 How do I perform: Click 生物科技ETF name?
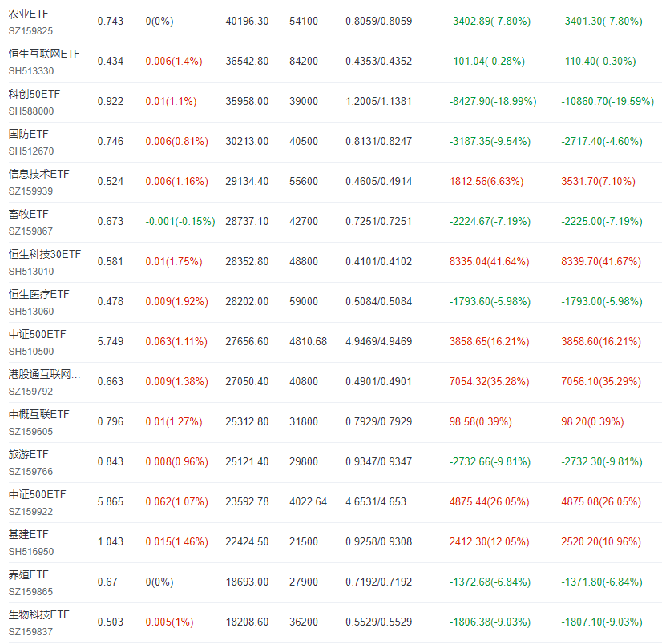(38, 615)
